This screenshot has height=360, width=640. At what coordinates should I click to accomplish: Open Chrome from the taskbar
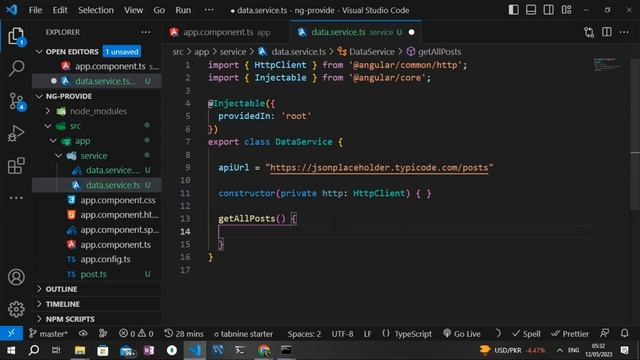click(x=264, y=350)
